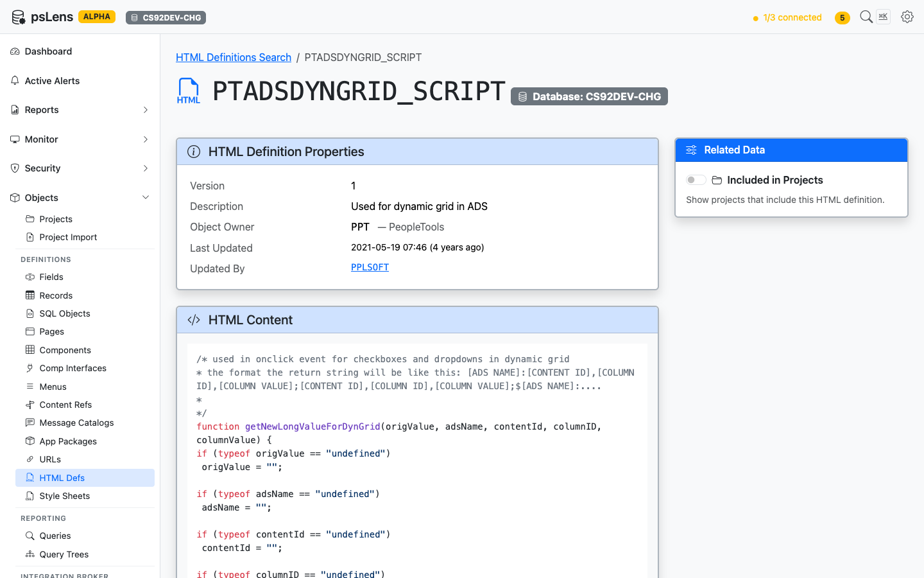Click the psLens database logo icon
Image resolution: width=924 pixels, height=578 pixels.
tap(19, 17)
